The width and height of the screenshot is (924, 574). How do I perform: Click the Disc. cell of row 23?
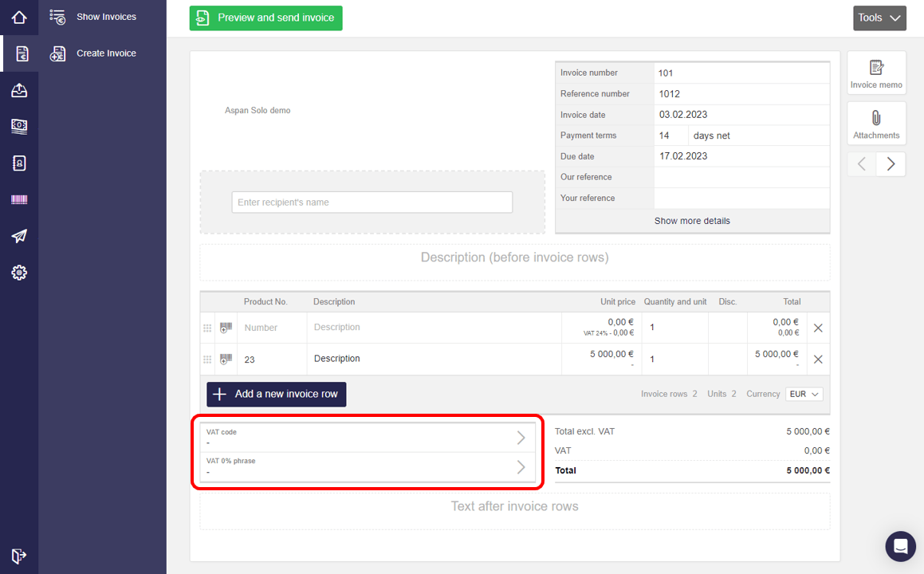point(727,359)
